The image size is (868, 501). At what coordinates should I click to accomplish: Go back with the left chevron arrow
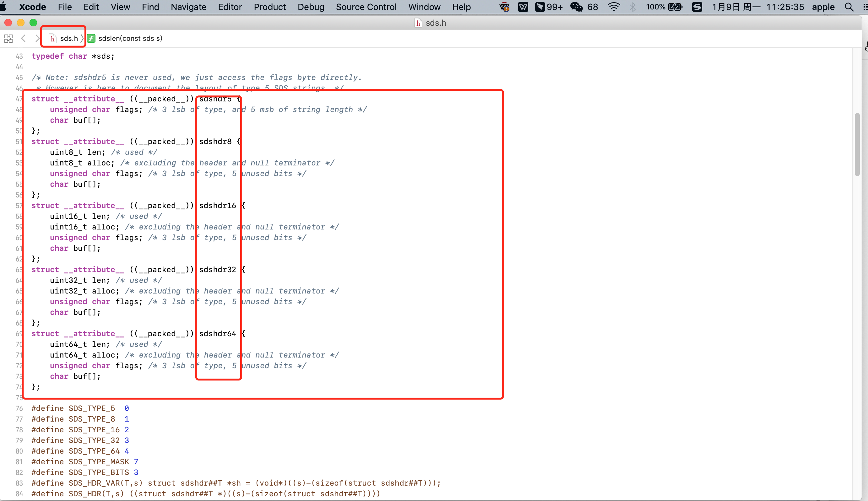[24, 38]
